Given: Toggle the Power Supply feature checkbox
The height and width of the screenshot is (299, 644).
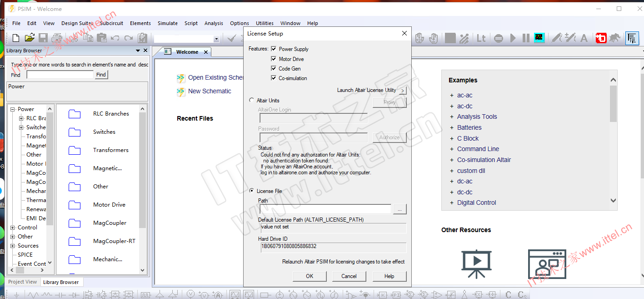Looking at the screenshot, I should click(x=274, y=49).
